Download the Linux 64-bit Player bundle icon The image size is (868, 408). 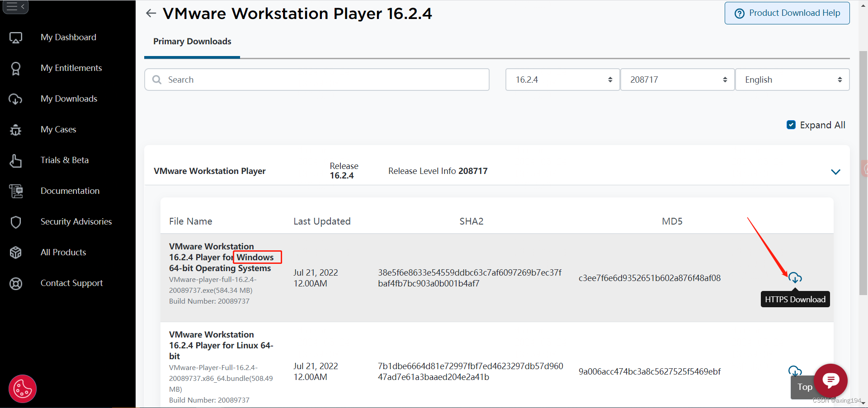coord(795,371)
